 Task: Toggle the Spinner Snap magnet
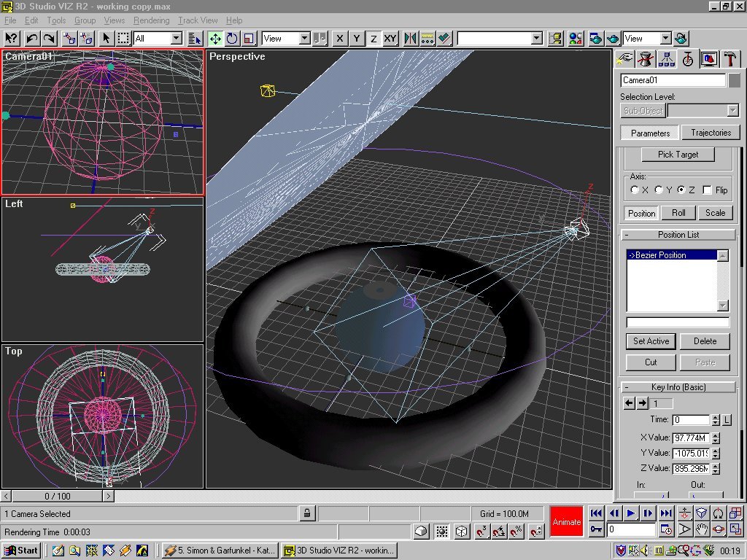coord(536,532)
